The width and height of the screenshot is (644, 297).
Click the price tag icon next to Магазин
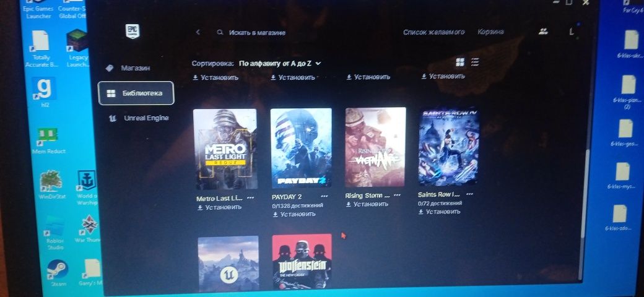tap(110, 68)
